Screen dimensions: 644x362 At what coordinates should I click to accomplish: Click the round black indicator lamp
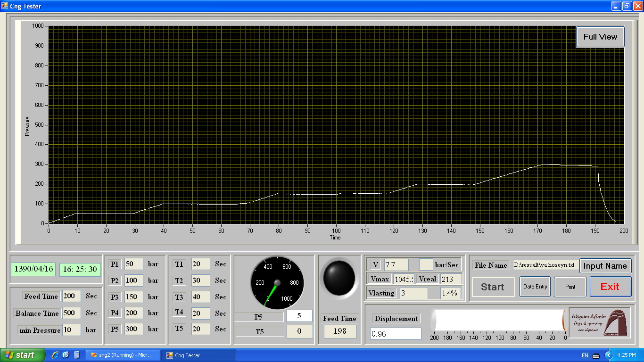[339, 277]
